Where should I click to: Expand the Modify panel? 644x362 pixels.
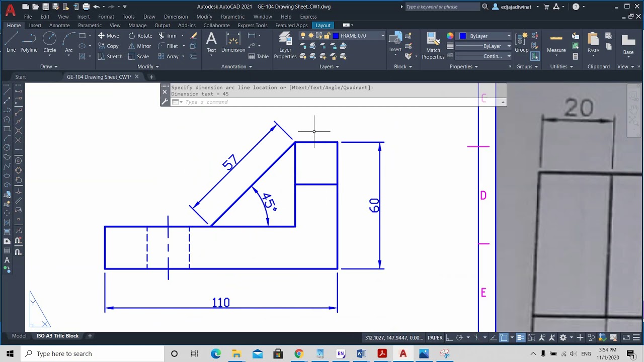pyautogui.click(x=148, y=66)
